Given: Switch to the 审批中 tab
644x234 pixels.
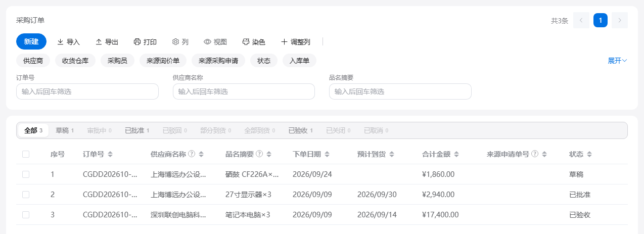Looking at the screenshot, I should point(99,130).
